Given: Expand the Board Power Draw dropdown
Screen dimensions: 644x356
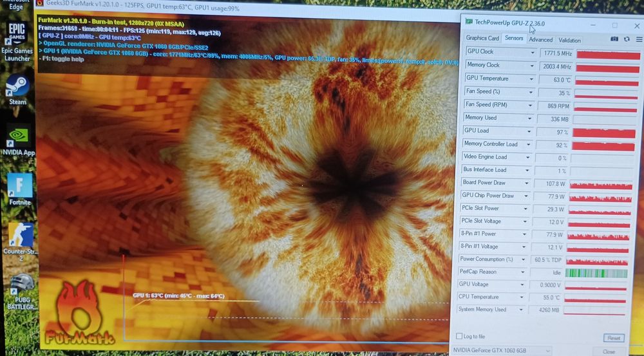Looking at the screenshot, I should point(527,183).
